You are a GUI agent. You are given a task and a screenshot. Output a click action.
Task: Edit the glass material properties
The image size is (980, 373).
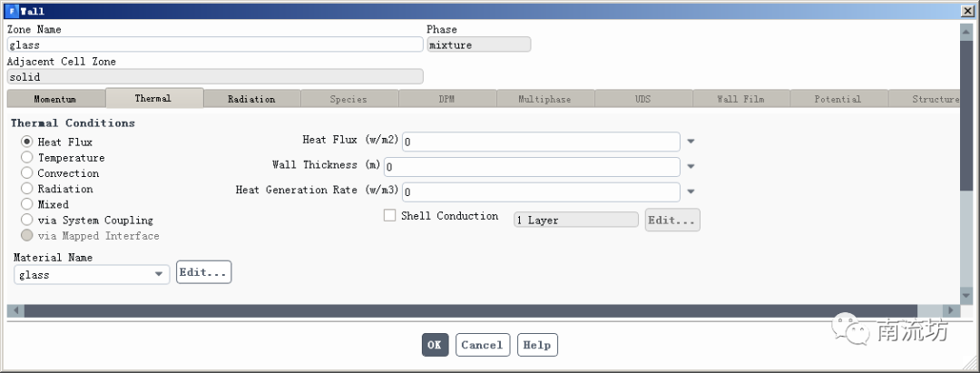click(203, 272)
